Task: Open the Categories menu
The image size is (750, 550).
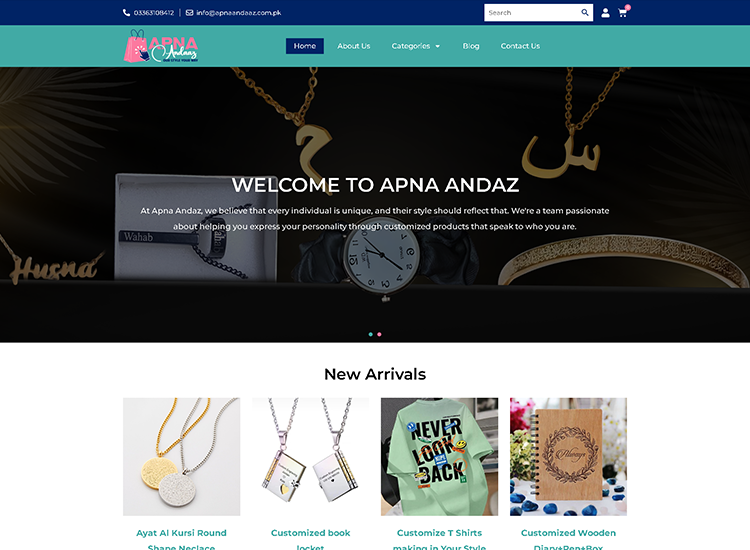Action: pos(415,46)
